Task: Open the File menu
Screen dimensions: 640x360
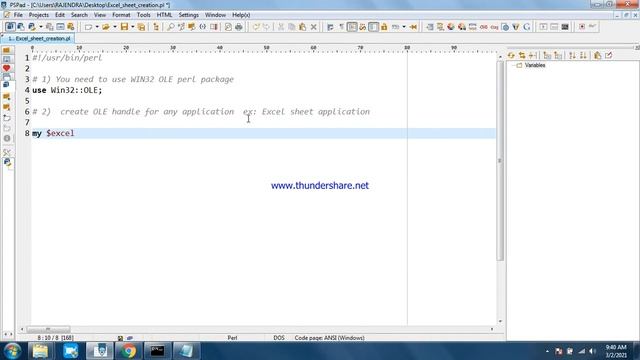Action: tap(18, 15)
